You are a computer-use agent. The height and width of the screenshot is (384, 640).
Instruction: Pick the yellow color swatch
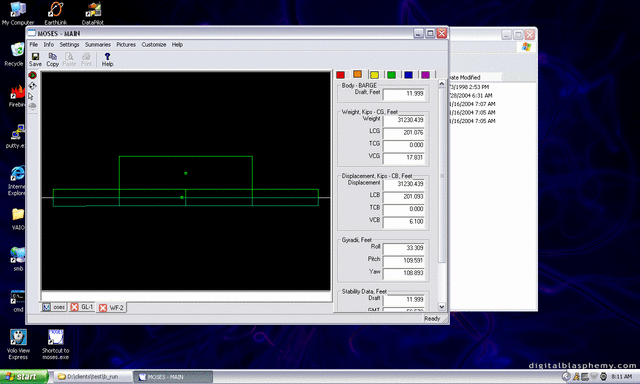374,75
